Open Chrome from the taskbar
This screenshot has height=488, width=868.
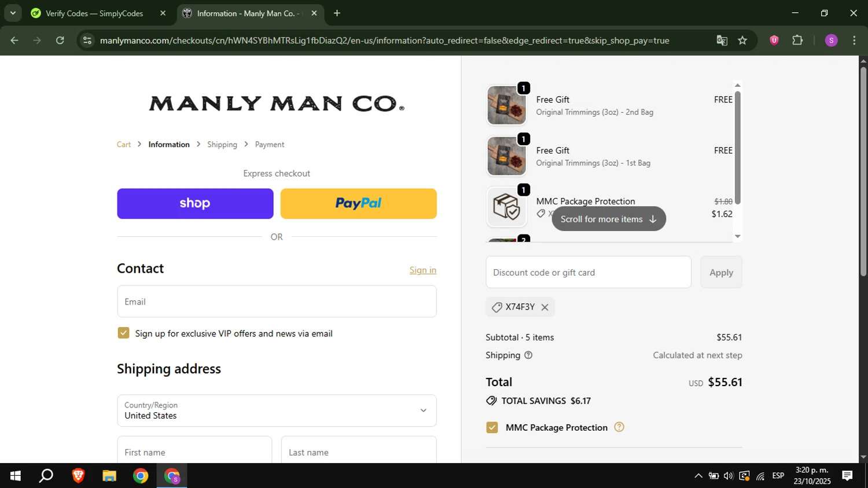click(x=141, y=476)
